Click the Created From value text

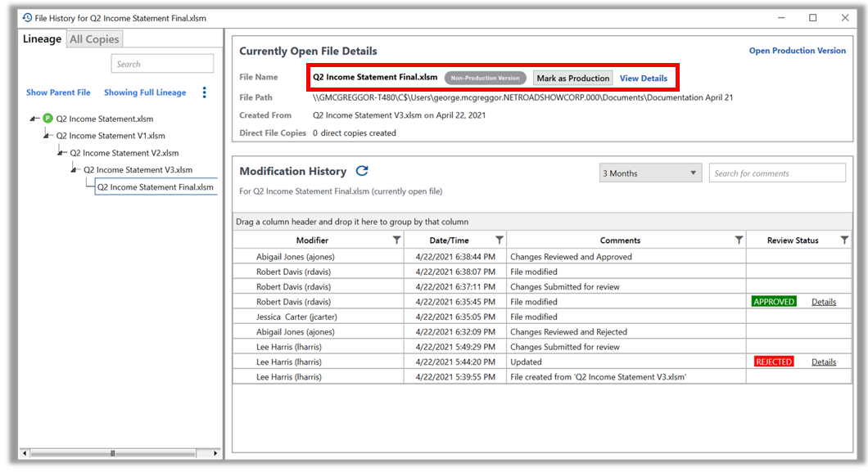399,115
